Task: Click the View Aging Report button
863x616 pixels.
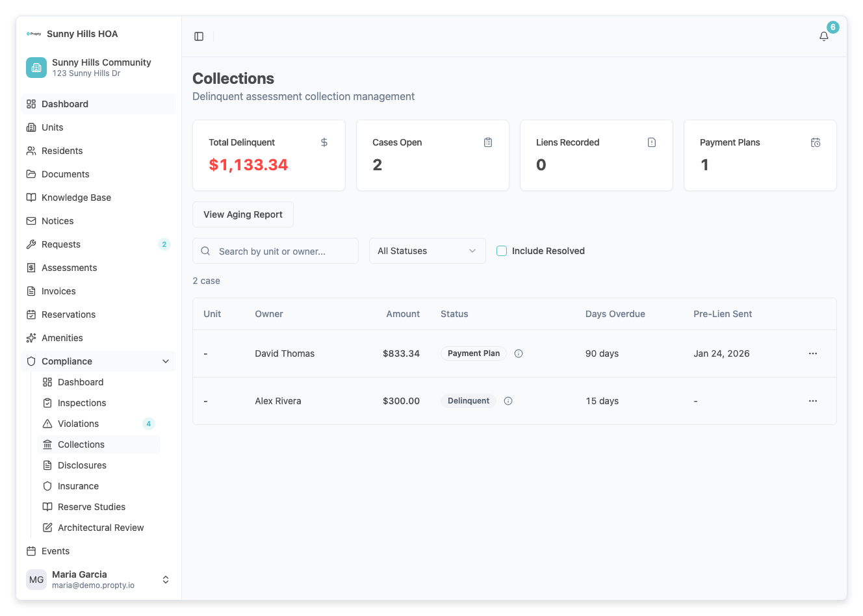Action: tap(243, 214)
